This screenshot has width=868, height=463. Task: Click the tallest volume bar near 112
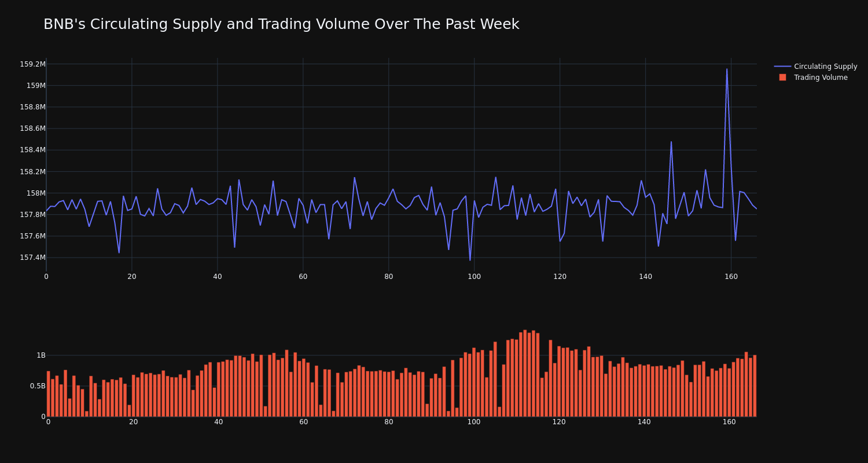[525, 373]
